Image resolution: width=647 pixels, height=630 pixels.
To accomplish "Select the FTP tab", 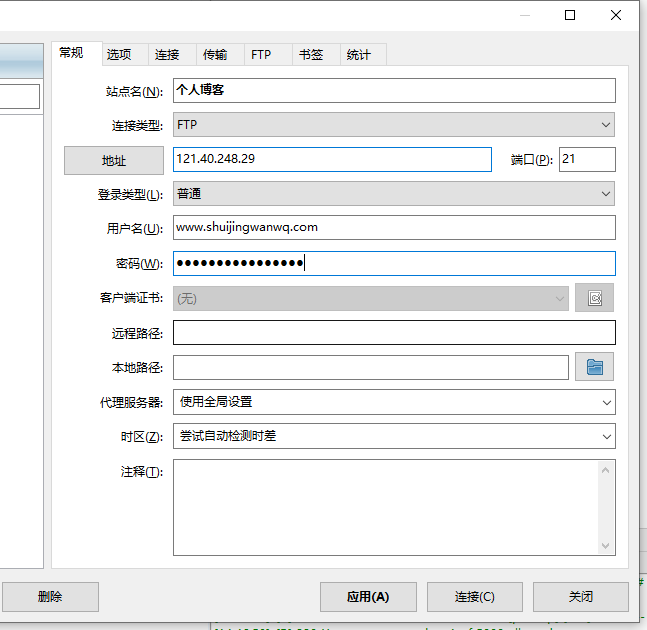I will pos(261,55).
